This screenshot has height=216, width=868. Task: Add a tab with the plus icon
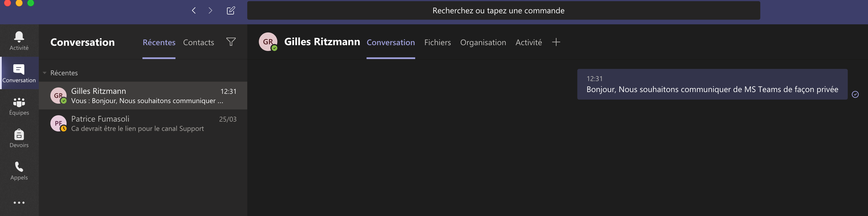(x=556, y=42)
